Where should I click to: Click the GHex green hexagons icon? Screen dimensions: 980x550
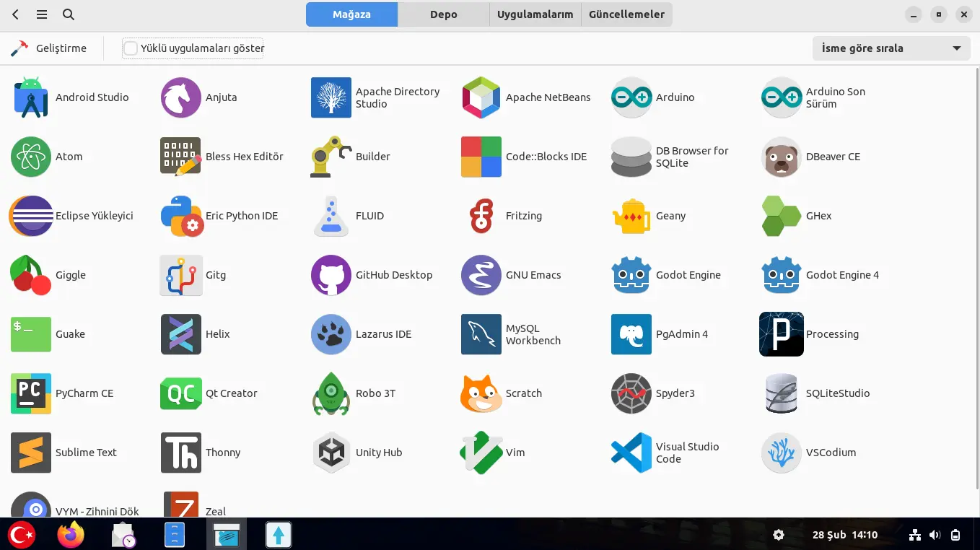782,216
